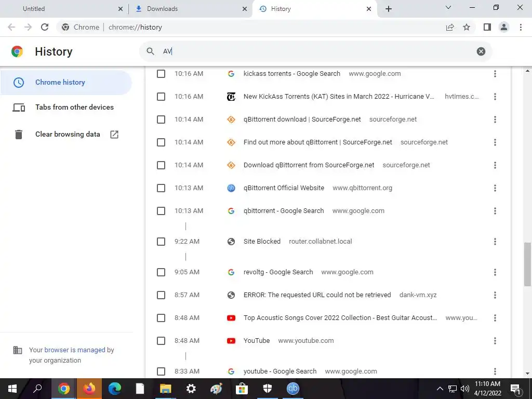Close the Downloads tab
This screenshot has width=532, height=399.
[245, 9]
